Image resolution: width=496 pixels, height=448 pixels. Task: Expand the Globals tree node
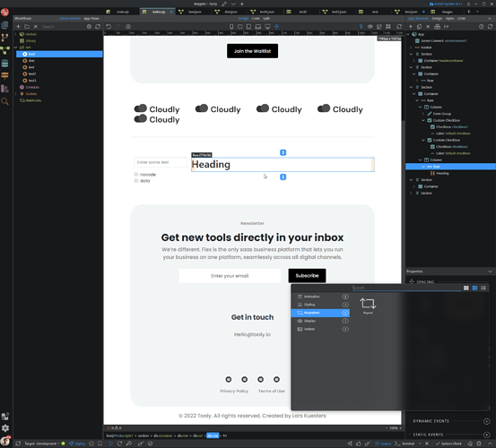pos(15,34)
